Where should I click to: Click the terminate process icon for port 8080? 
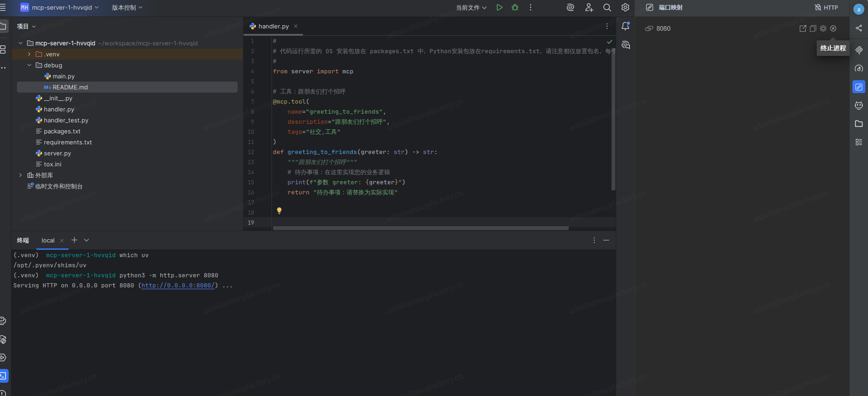point(833,28)
